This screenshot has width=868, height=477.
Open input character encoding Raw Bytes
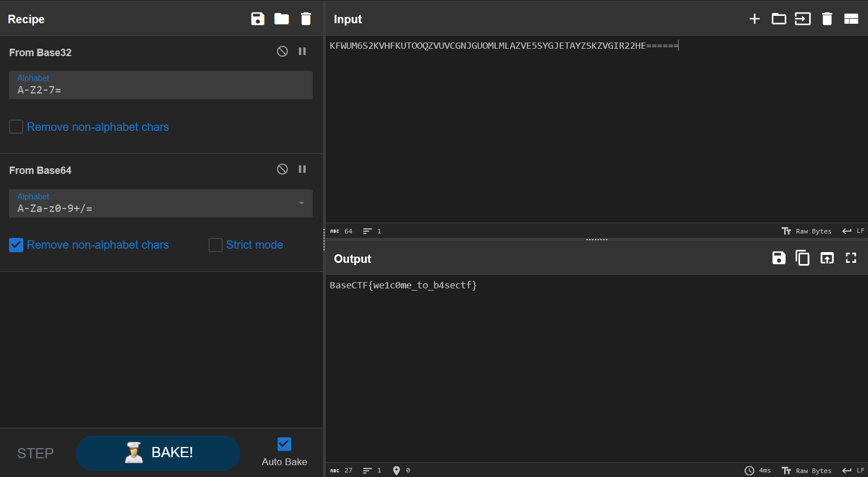(807, 231)
